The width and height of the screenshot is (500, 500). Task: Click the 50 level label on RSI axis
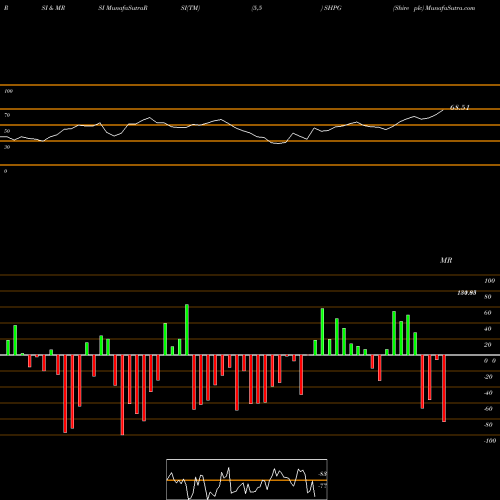[x=7, y=131]
